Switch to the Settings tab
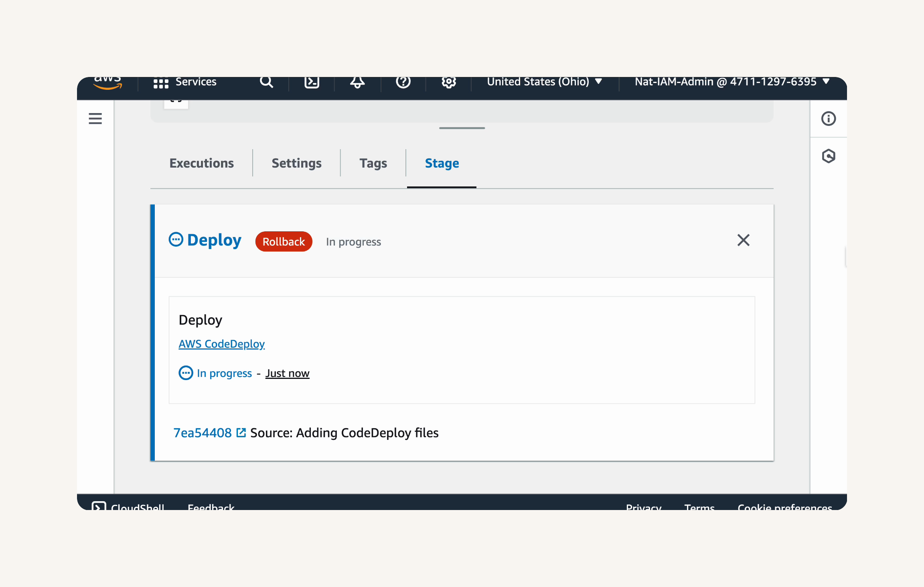Screen dimensions: 924x587 click(296, 163)
